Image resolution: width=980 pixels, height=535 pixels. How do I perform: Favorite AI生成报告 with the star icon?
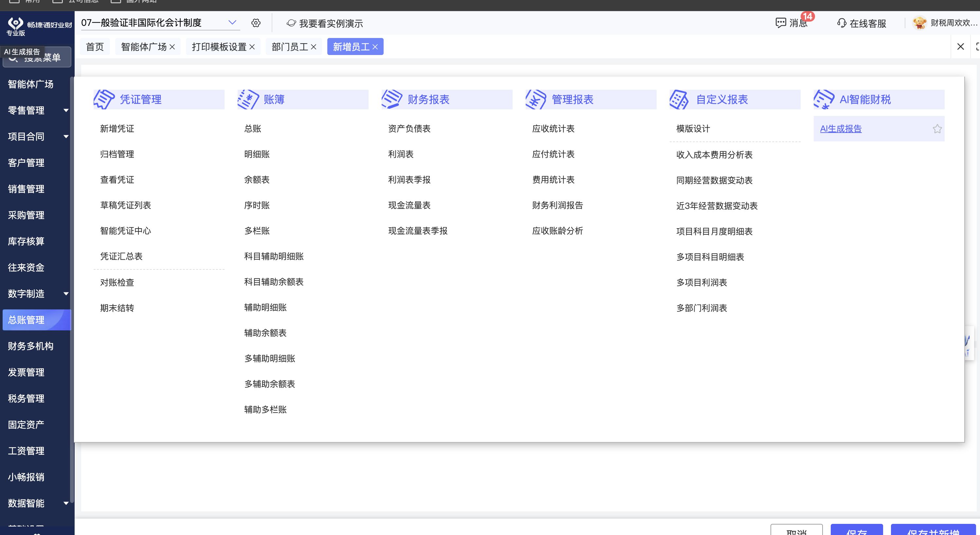click(x=937, y=129)
